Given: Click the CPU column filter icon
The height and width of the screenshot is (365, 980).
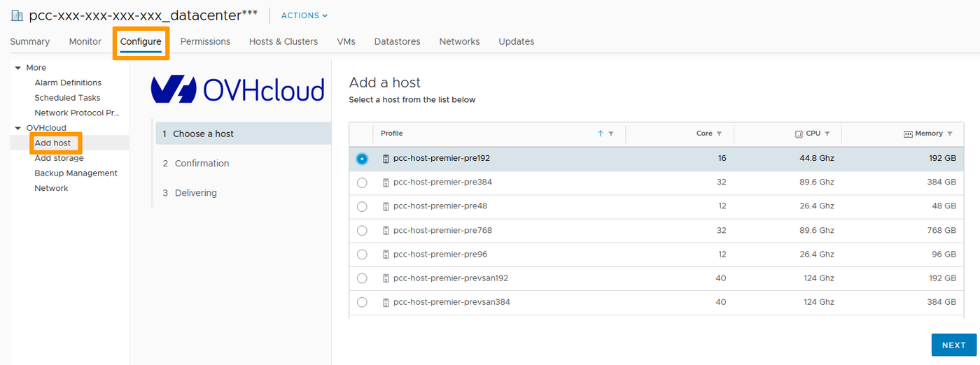Looking at the screenshot, I should (x=827, y=134).
